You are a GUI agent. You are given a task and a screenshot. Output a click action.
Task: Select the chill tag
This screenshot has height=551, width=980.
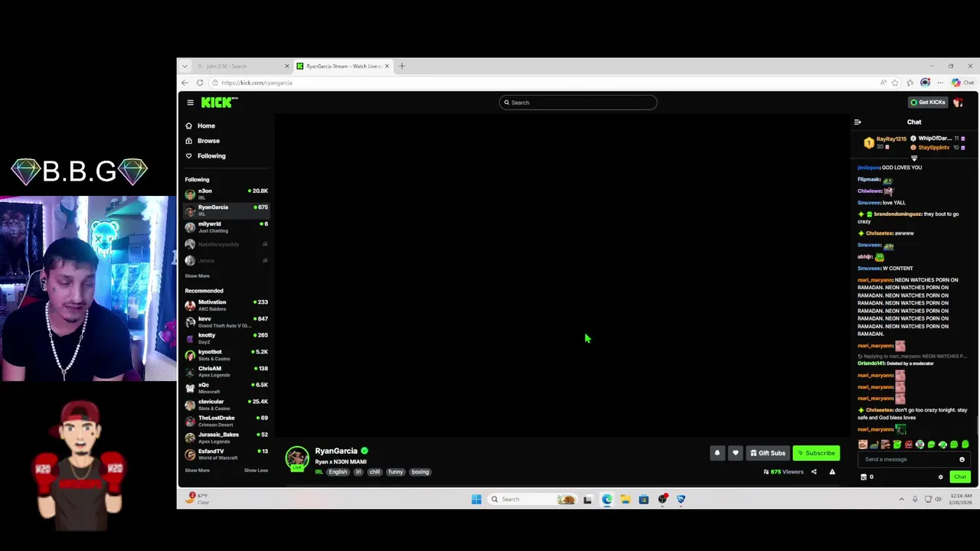point(374,472)
